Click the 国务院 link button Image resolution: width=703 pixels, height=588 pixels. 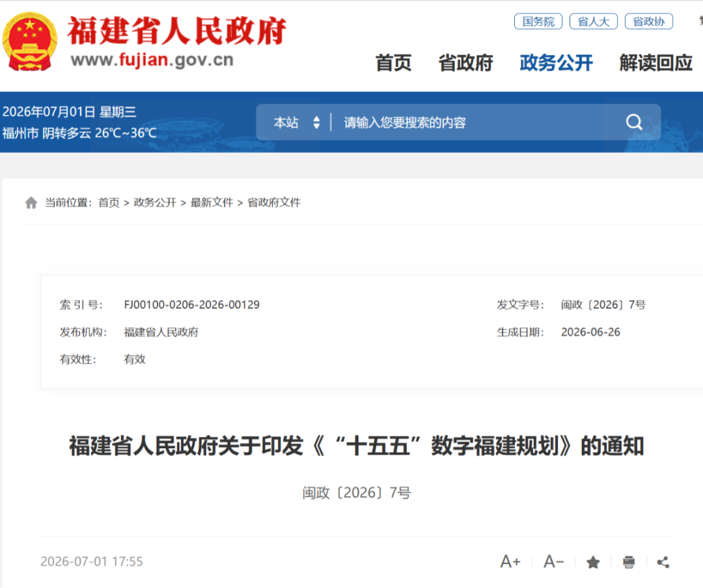[x=538, y=21]
